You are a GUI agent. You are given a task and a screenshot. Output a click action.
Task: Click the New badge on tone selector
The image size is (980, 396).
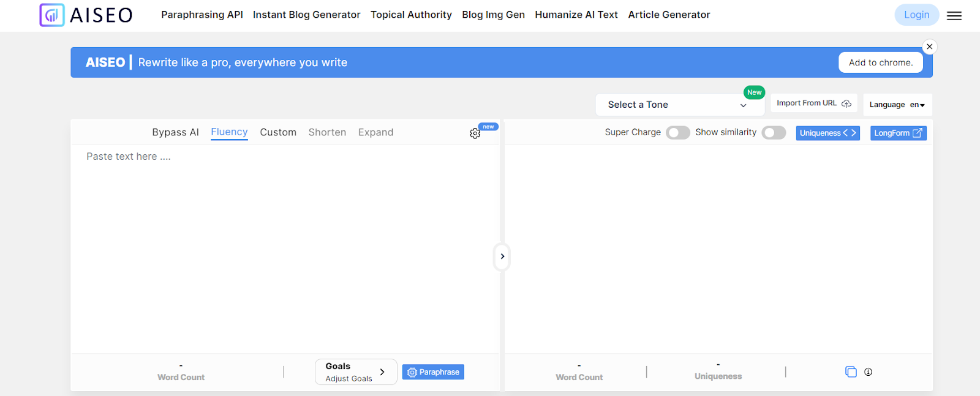[x=754, y=92]
